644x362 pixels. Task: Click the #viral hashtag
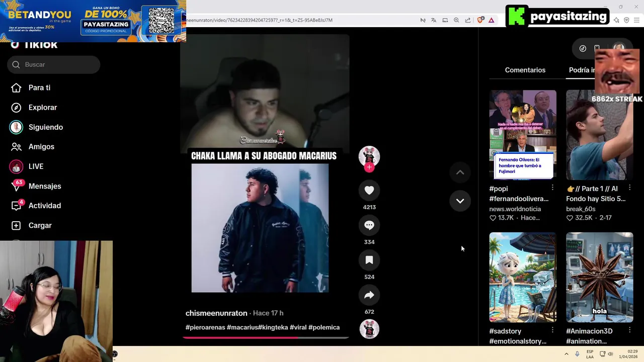click(x=298, y=327)
